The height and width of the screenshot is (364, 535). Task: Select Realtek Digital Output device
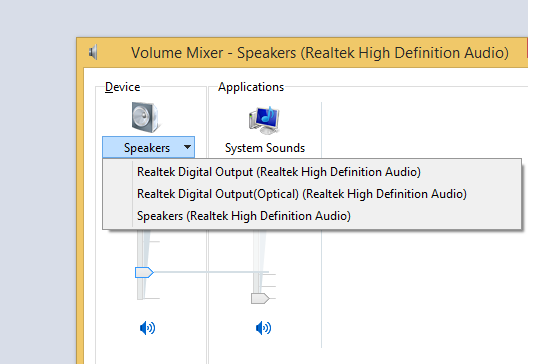(279, 172)
